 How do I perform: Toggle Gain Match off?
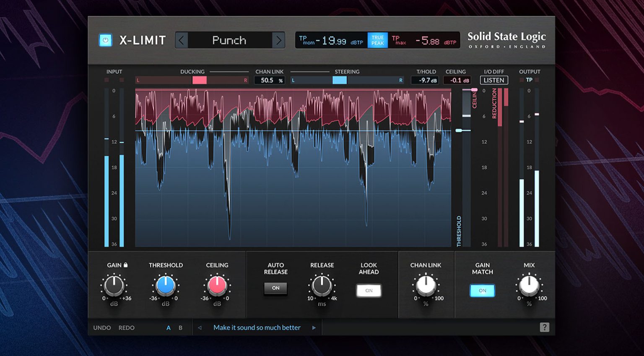click(482, 290)
